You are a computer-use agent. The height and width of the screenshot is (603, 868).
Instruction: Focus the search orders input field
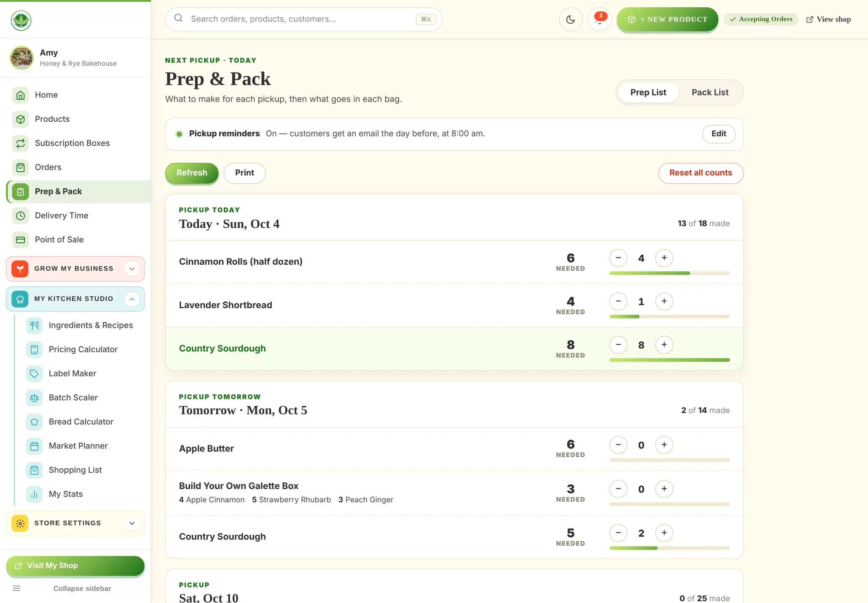tap(303, 19)
